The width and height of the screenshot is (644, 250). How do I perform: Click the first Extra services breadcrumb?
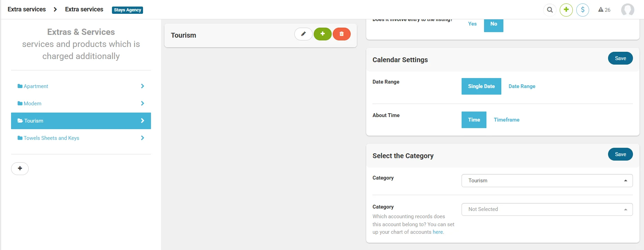tap(27, 9)
